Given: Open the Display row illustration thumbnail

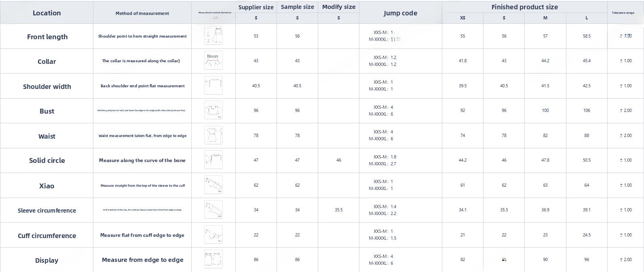Looking at the screenshot, I should pos(213,259).
